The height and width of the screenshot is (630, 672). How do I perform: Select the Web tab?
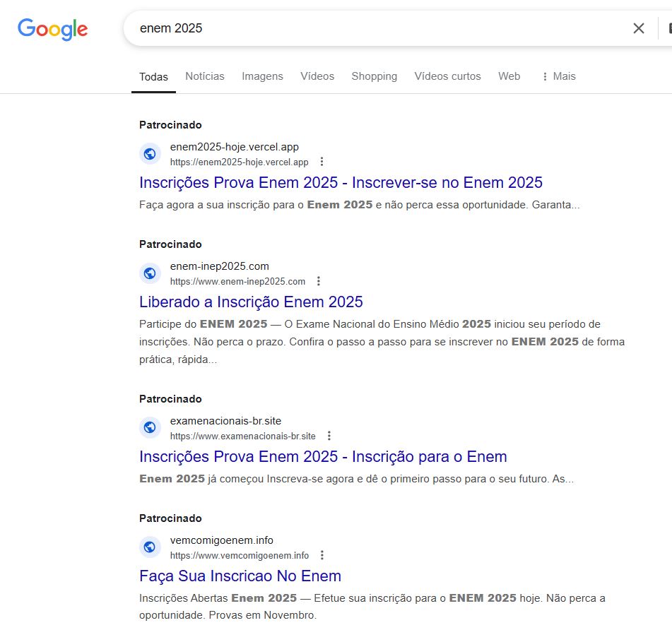pyautogui.click(x=509, y=76)
